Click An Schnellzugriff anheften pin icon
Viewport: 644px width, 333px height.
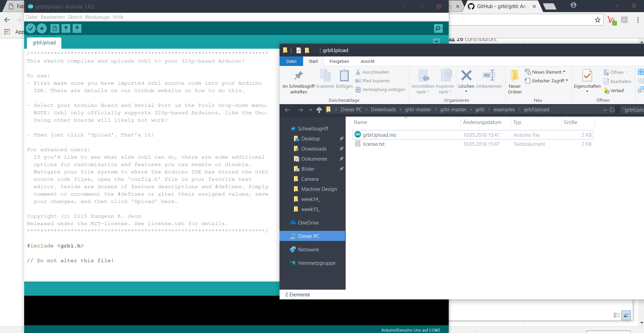click(298, 76)
